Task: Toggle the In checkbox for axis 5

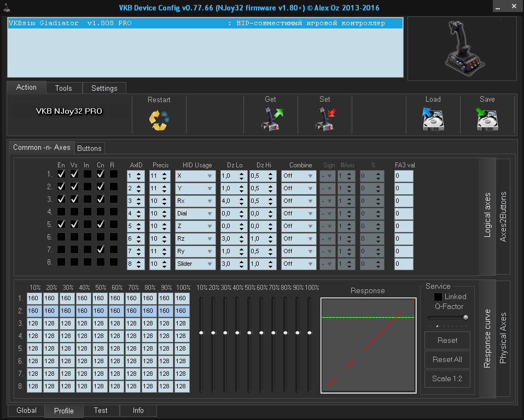Action: (87, 224)
